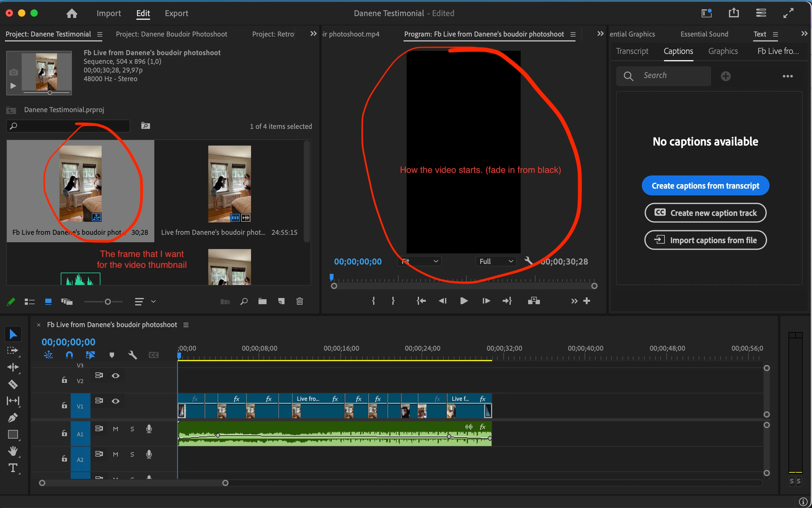The height and width of the screenshot is (508, 812).
Task: Select the Hand tool
Action: point(13,451)
